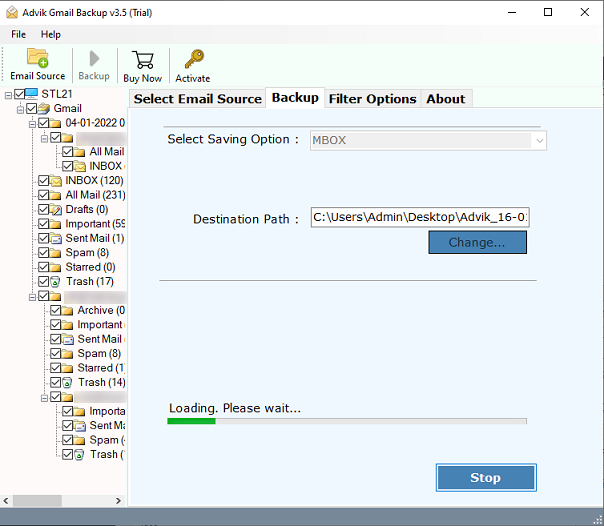
Task: Select the Sent Mail (1) label
Action: click(95, 238)
